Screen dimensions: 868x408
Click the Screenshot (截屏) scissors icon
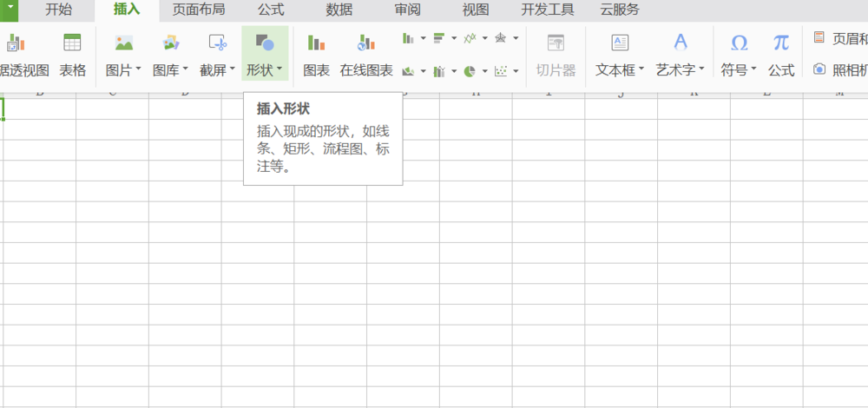click(x=218, y=43)
